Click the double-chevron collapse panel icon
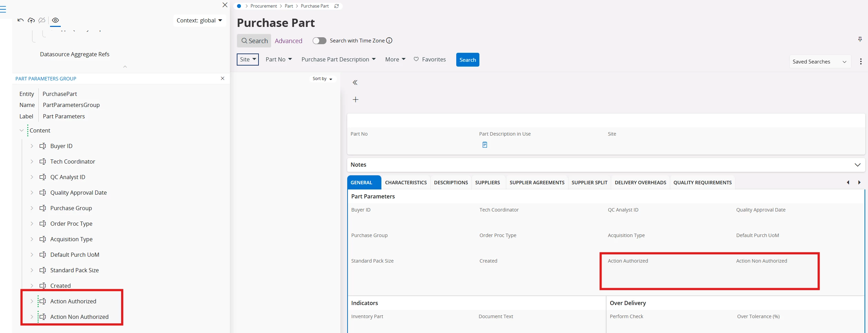The width and height of the screenshot is (868, 333). point(355,82)
